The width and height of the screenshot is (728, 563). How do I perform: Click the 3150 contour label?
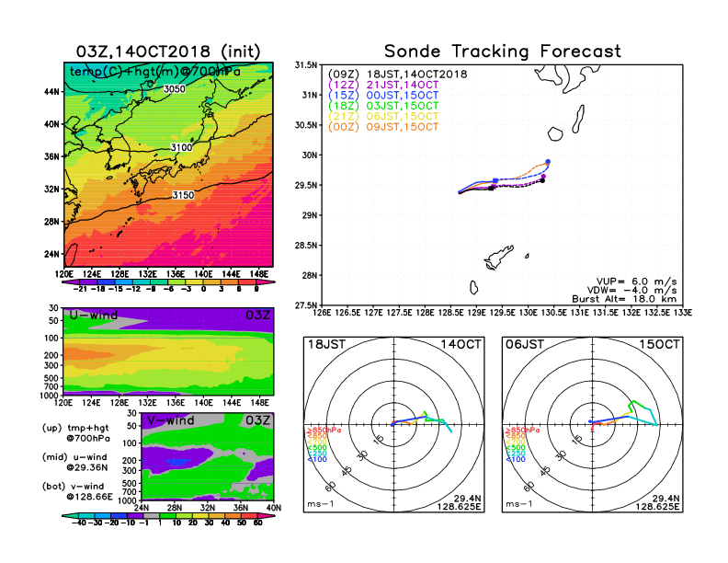coord(183,195)
